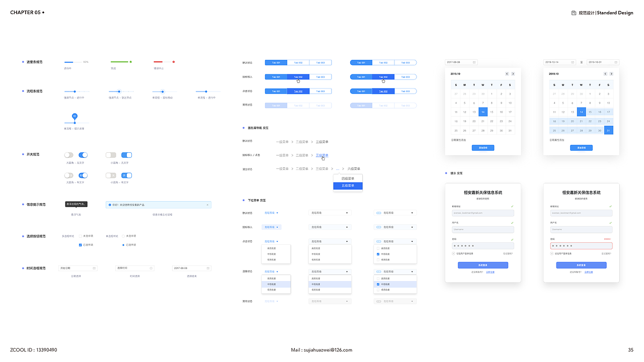This screenshot has height=362, width=644.
Task: Click slider handle of 单流程 - 鼠标移动
Action: (x=162, y=92)
